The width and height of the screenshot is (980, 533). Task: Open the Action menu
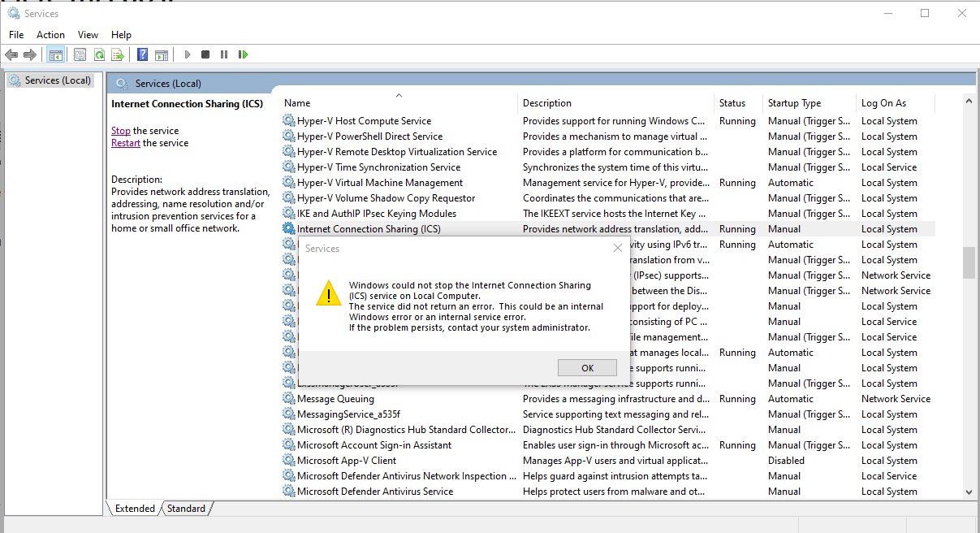pyautogui.click(x=50, y=34)
